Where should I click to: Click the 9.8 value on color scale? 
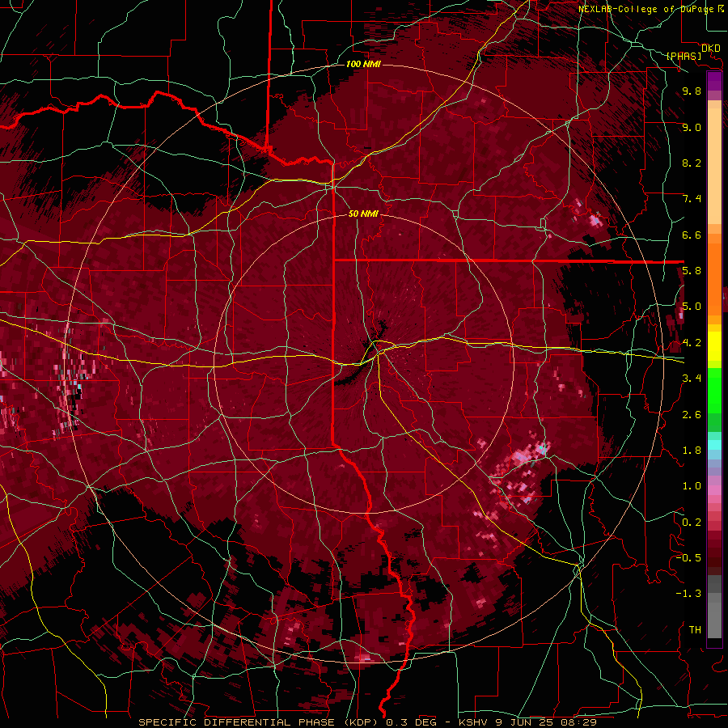692,91
